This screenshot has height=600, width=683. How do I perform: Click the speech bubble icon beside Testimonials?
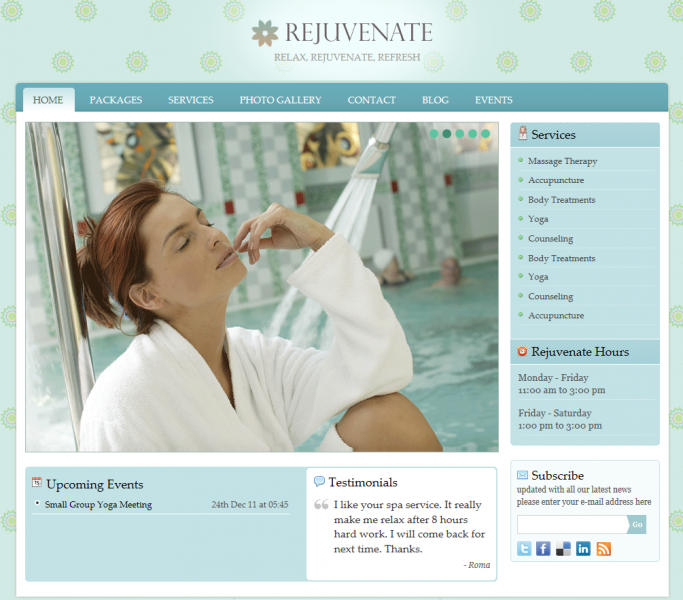coord(319,481)
